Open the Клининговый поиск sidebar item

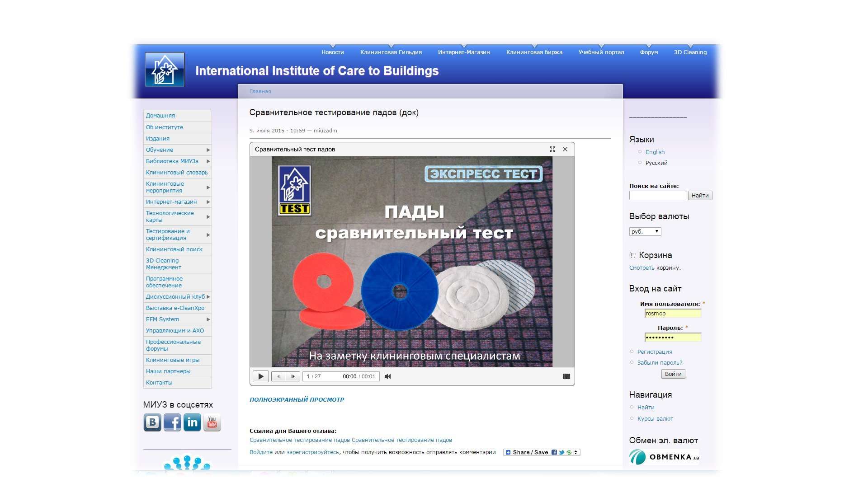click(x=177, y=249)
